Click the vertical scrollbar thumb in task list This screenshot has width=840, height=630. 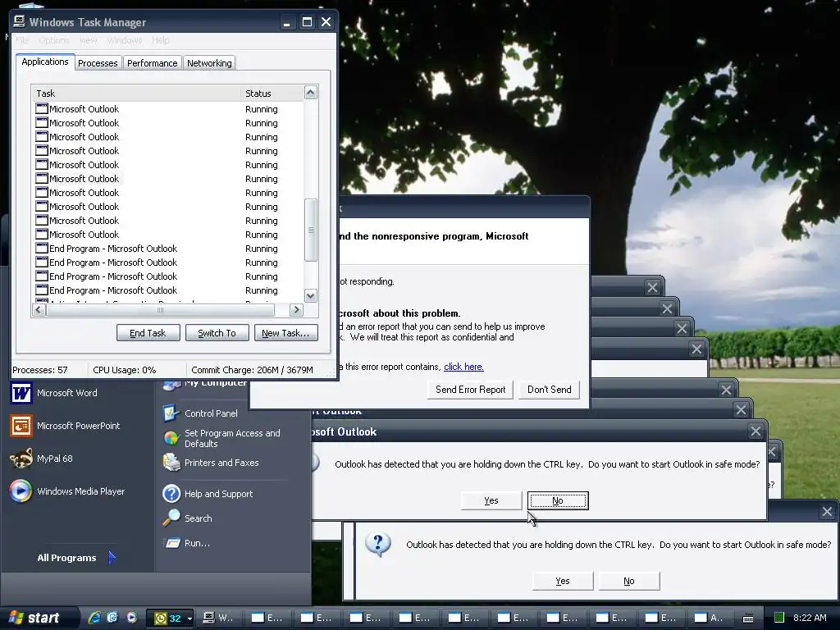(311, 230)
